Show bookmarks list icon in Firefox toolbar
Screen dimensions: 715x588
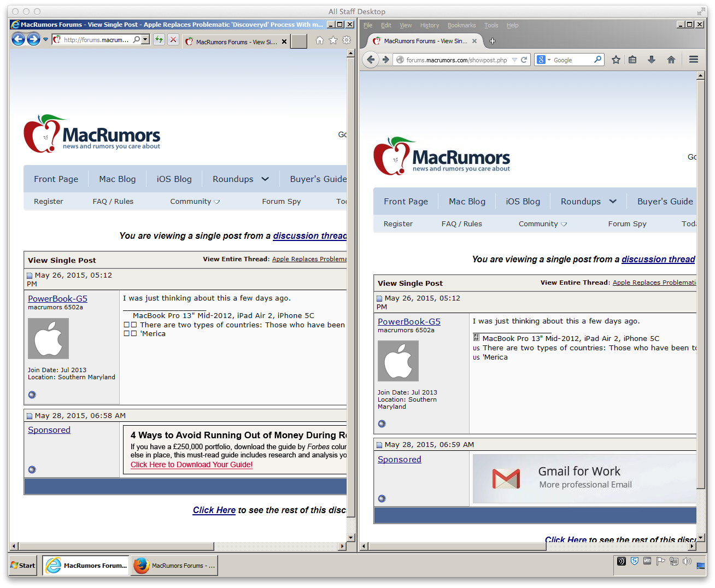pyautogui.click(x=632, y=60)
